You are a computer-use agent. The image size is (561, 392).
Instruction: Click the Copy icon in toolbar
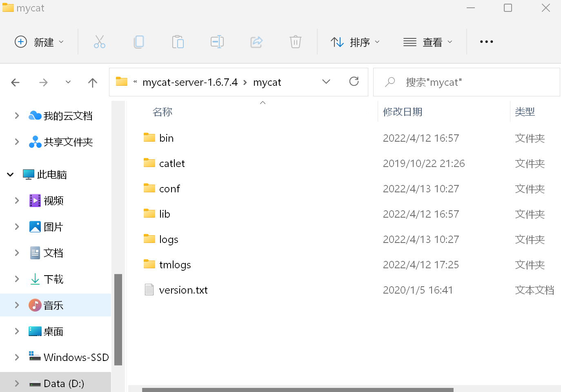139,42
